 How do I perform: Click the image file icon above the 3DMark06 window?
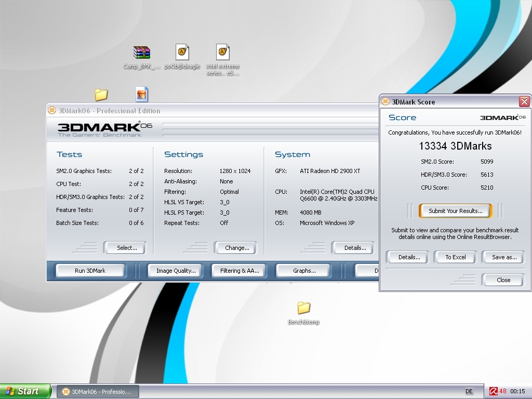(142, 95)
